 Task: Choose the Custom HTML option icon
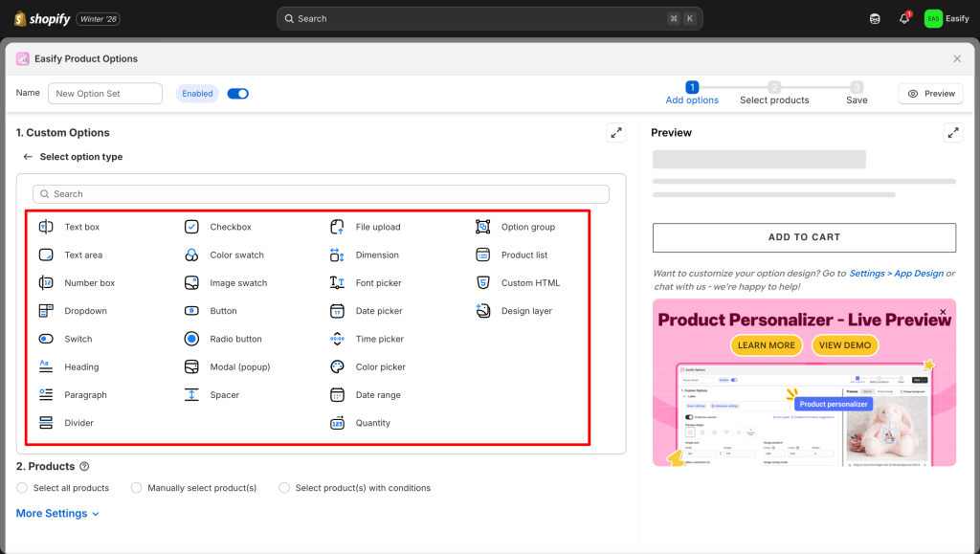click(483, 283)
